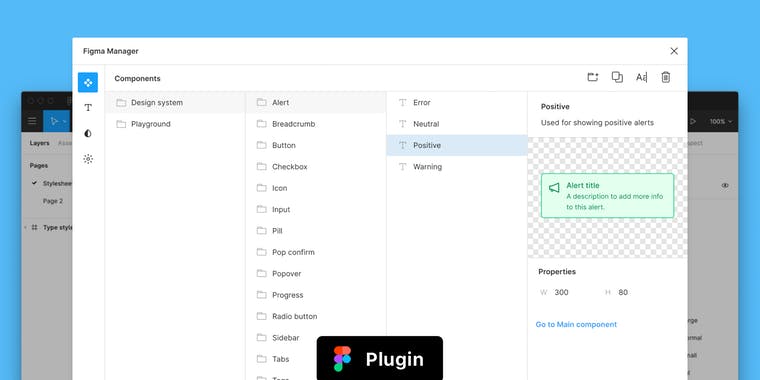Click the duplicate components icon

[617, 77]
